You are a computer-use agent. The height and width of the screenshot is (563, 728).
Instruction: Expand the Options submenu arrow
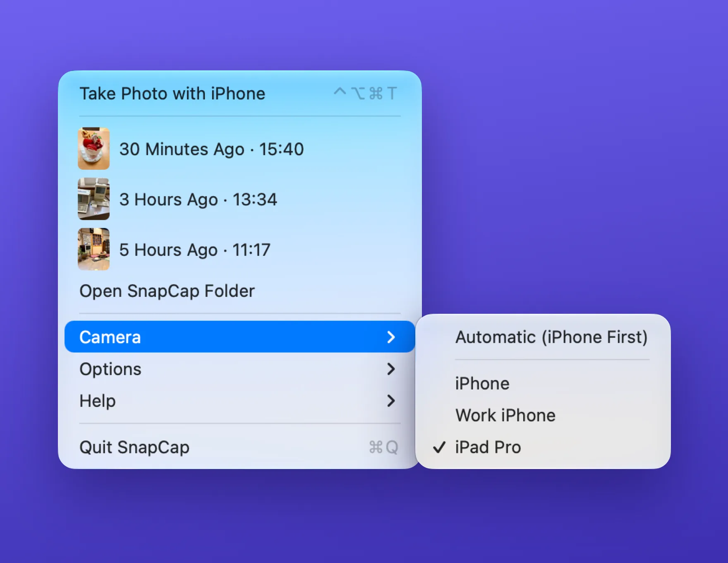[x=391, y=369]
